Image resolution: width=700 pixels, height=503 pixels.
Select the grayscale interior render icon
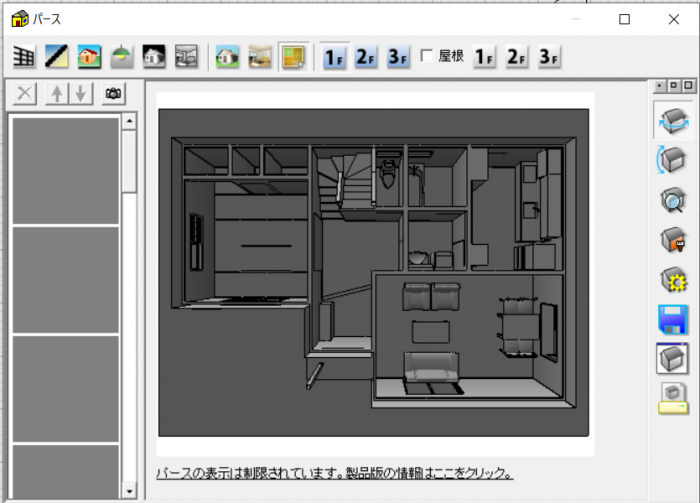[186, 57]
